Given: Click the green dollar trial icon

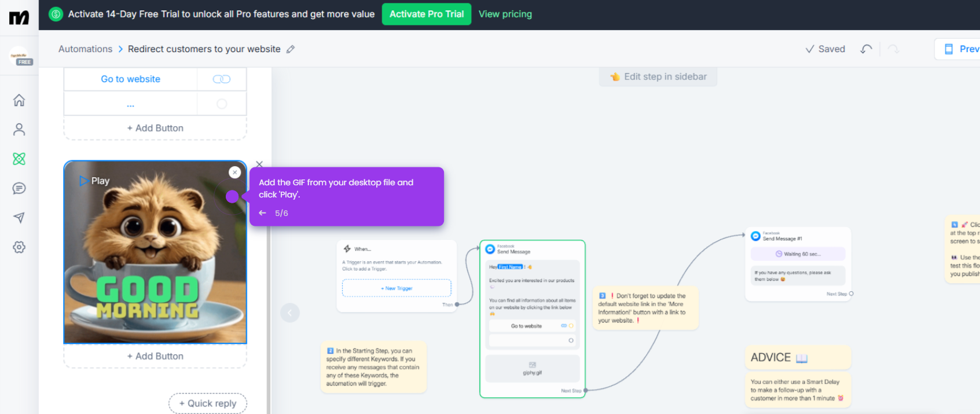Looking at the screenshot, I should coord(56,14).
